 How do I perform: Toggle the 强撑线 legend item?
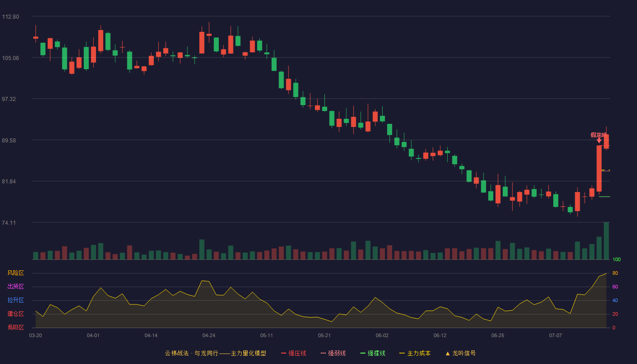coord(373,353)
